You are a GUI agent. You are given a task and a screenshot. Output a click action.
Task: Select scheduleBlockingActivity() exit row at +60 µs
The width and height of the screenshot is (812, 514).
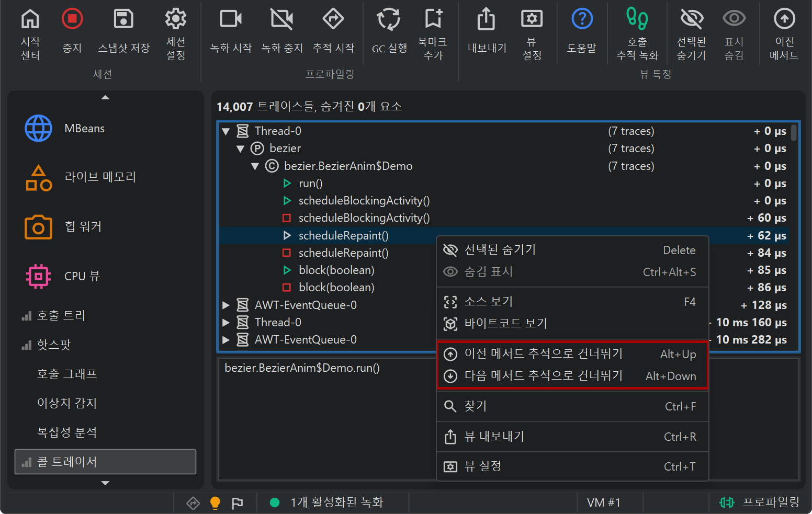pos(504,218)
